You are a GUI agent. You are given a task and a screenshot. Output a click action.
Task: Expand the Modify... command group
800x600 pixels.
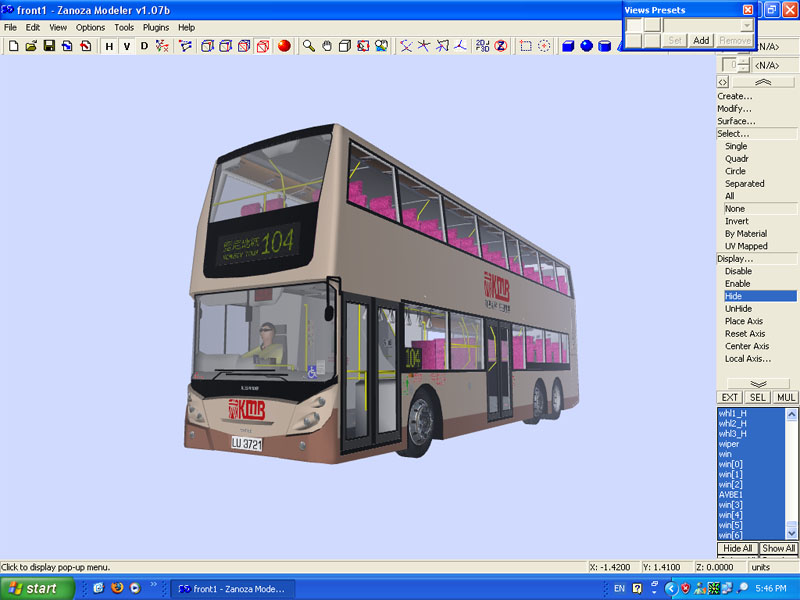[x=735, y=109]
